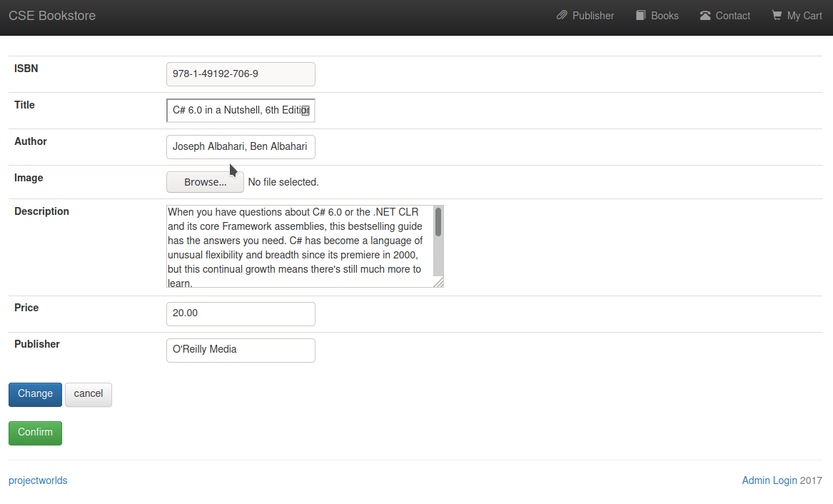Go to CSE Bookstore home brand
The height and width of the screenshot is (504, 833).
(52, 16)
